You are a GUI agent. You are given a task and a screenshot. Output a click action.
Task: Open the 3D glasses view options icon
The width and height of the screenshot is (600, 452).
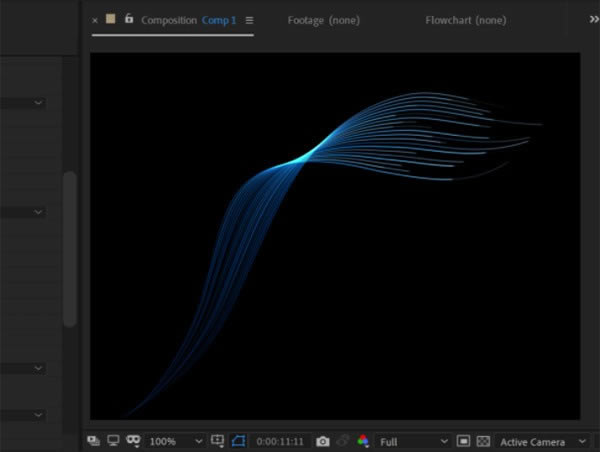[133, 441]
